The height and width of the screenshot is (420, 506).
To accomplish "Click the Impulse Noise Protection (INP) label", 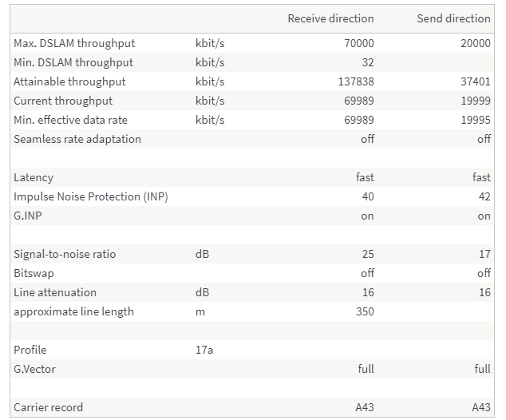I will (x=91, y=196).
